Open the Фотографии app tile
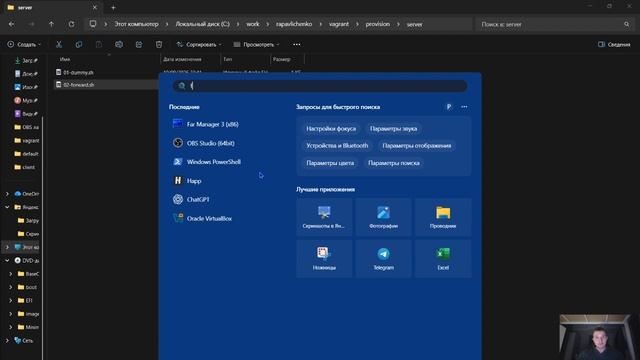Image resolution: width=640 pixels, height=360 pixels. point(383,217)
